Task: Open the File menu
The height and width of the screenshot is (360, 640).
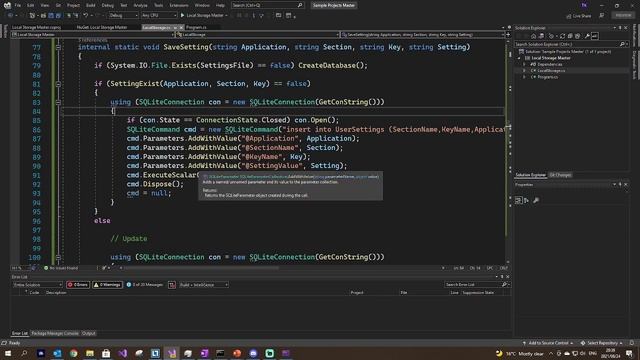Action: [x=18, y=5]
